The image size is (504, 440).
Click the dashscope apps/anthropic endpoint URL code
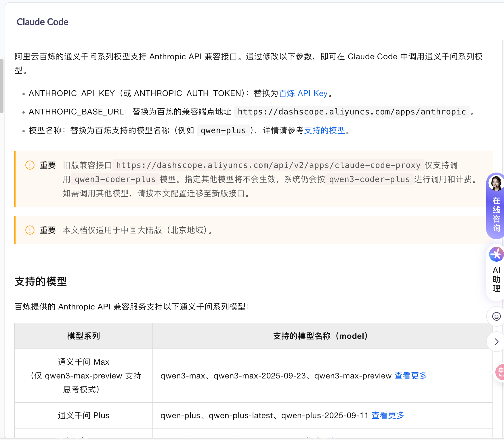click(x=352, y=112)
